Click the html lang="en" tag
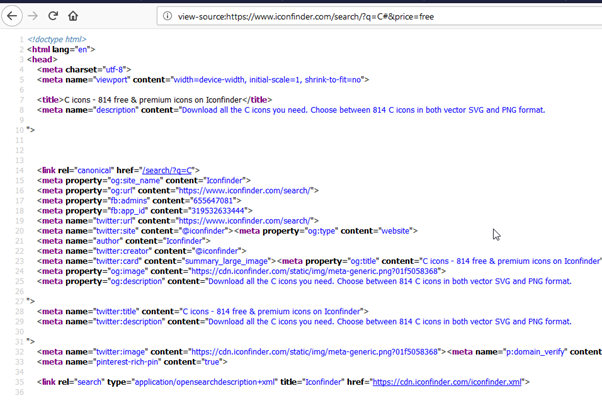602x412 pixels. coord(61,50)
